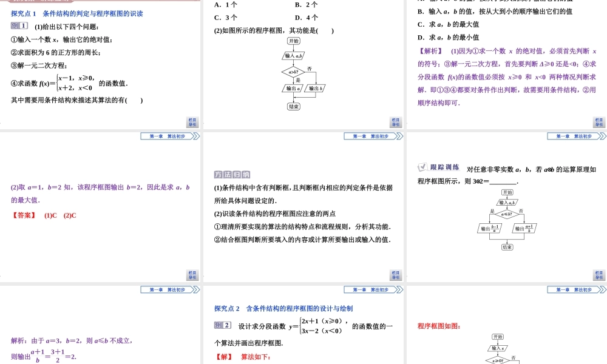Click option C. 求a，b的最大值
This screenshot has height=364, width=607.
click(449, 24)
